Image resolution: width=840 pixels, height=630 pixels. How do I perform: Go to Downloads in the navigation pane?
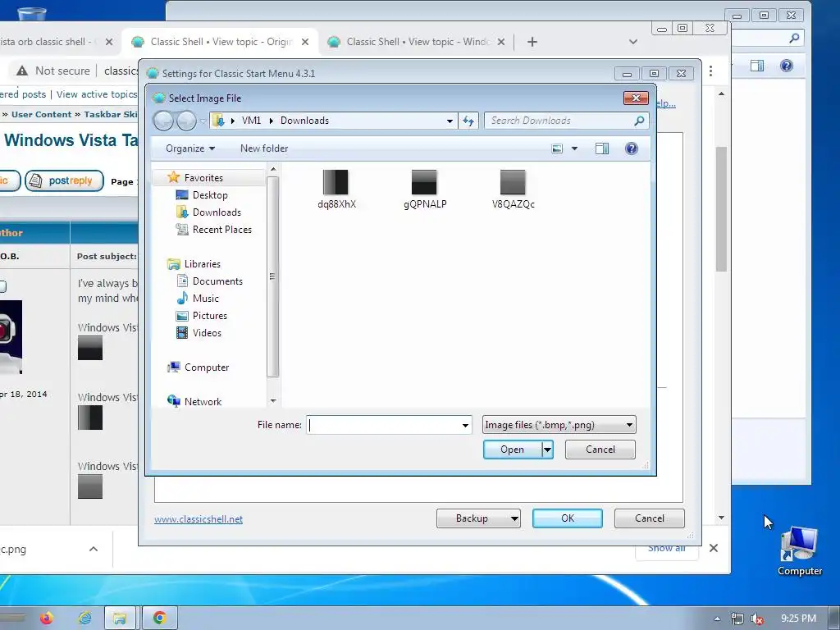pos(217,212)
